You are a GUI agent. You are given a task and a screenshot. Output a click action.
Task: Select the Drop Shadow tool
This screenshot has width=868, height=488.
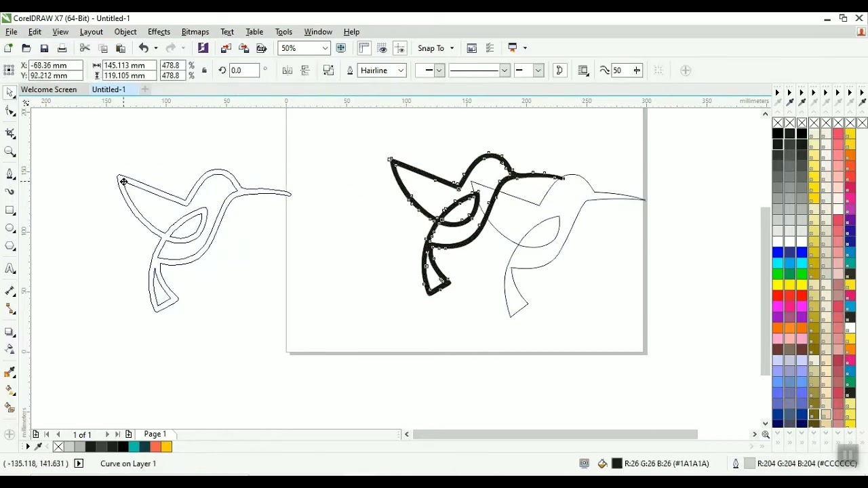(x=9, y=332)
